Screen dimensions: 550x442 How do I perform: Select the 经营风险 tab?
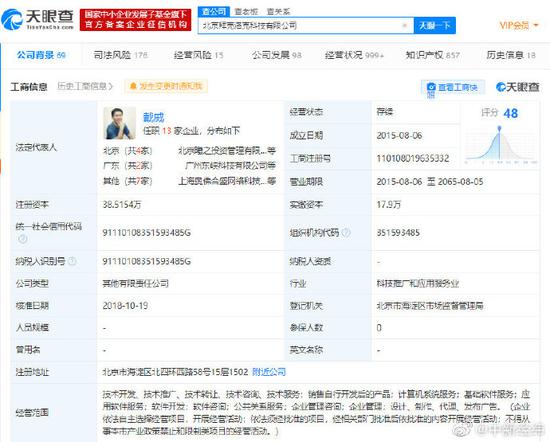pyautogui.click(x=199, y=55)
